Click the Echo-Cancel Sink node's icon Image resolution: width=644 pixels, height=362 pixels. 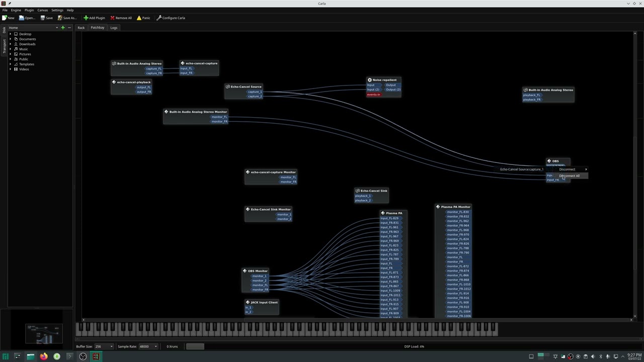point(357,191)
